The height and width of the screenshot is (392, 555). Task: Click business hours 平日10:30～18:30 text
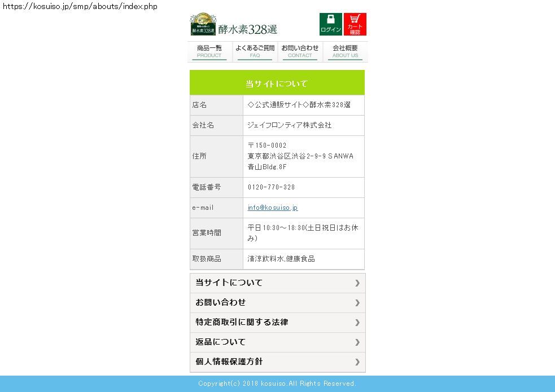point(303,233)
